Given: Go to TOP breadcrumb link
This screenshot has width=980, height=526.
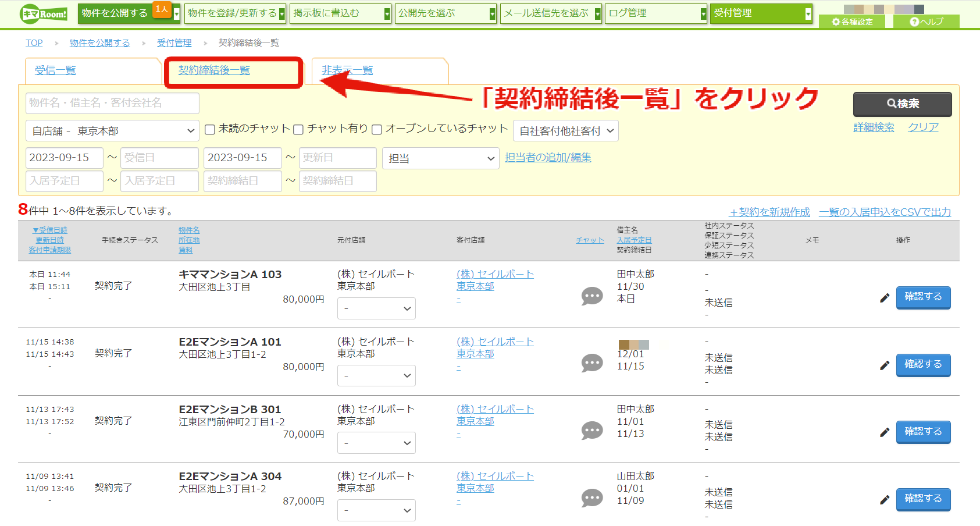Looking at the screenshot, I should point(34,43).
